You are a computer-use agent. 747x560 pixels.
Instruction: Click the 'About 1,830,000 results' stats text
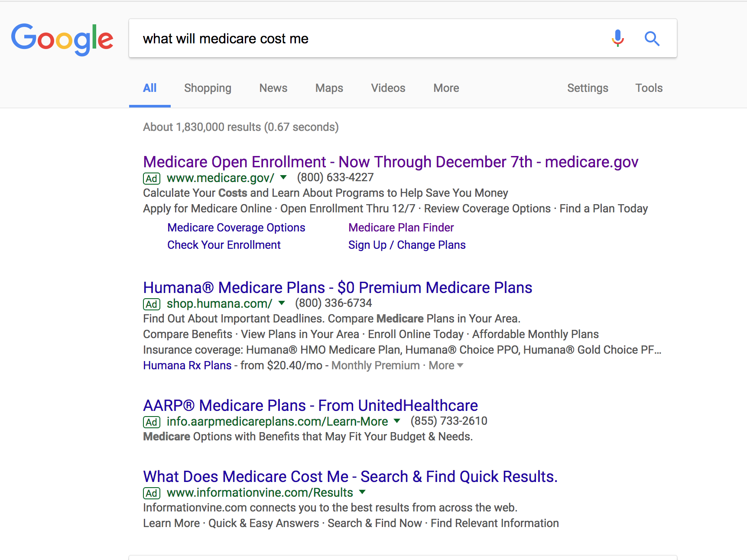241,127
